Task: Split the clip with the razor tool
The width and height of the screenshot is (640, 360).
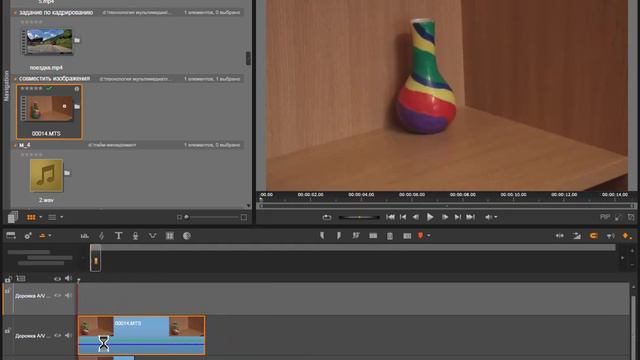Action: click(373, 236)
